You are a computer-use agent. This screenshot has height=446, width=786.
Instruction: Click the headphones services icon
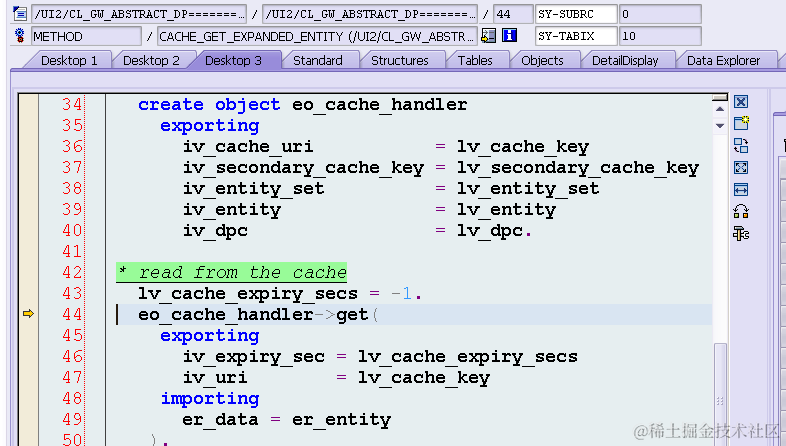point(741,211)
